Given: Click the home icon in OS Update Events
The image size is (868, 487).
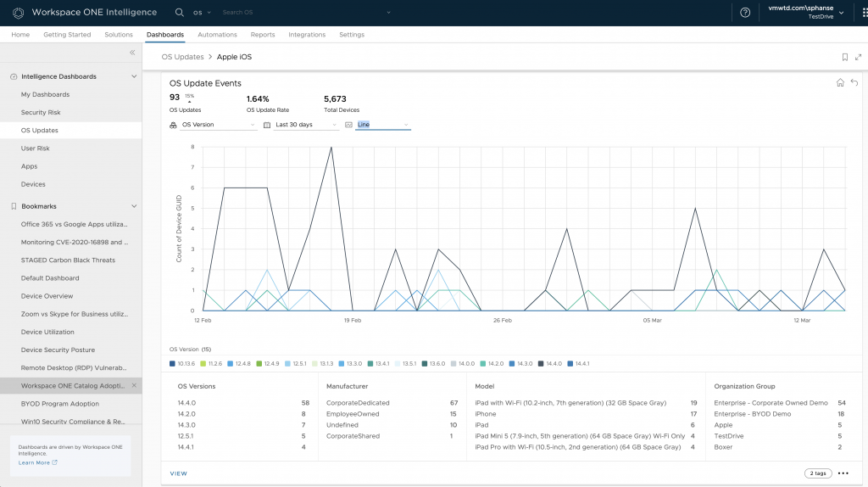Looking at the screenshot, I should [x=840, y=83].
